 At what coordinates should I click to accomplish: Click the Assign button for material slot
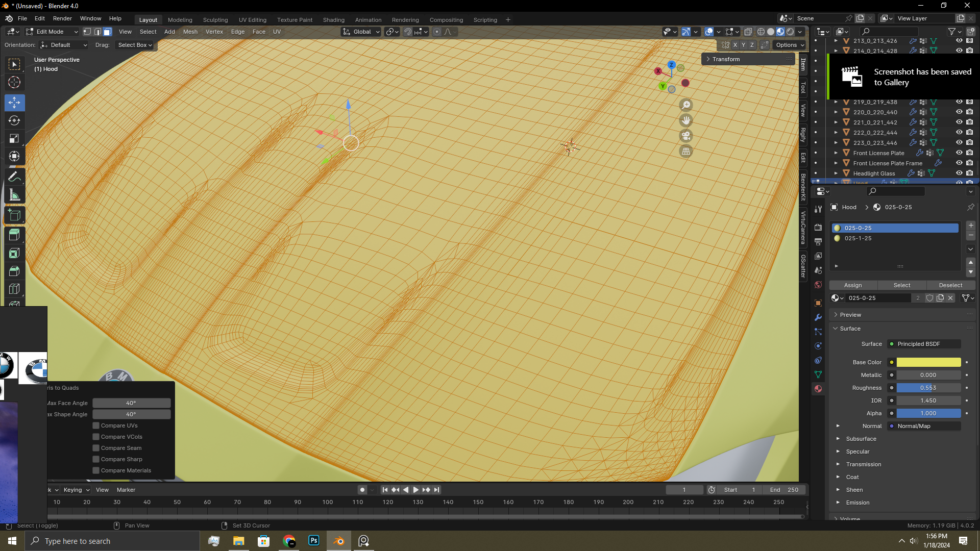click(x=853, y=285)
